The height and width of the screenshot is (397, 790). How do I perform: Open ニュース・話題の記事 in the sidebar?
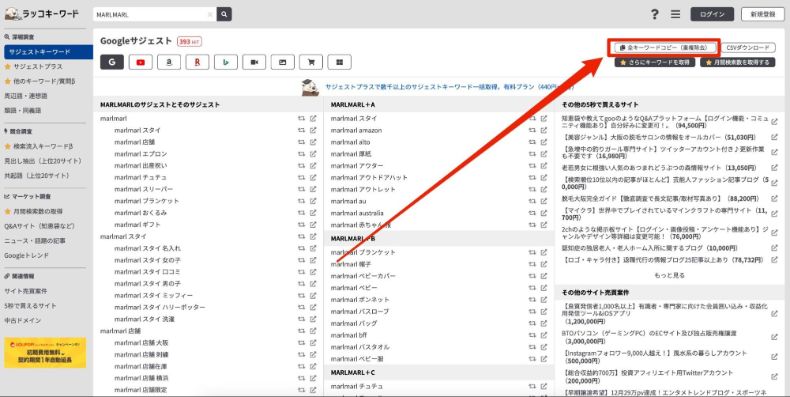35,241
